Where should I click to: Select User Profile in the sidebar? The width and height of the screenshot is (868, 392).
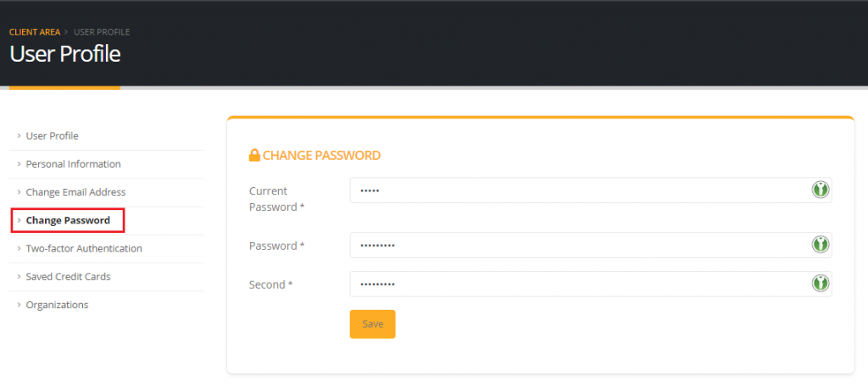point(52,135)
